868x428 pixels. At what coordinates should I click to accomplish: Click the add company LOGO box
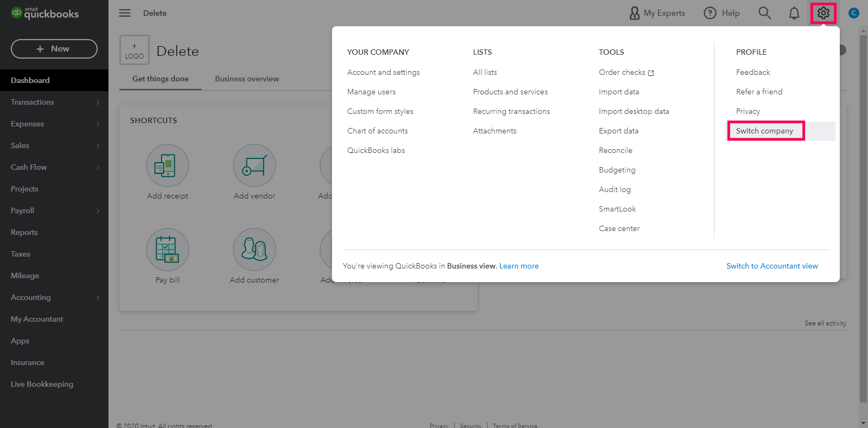point(135,50)
